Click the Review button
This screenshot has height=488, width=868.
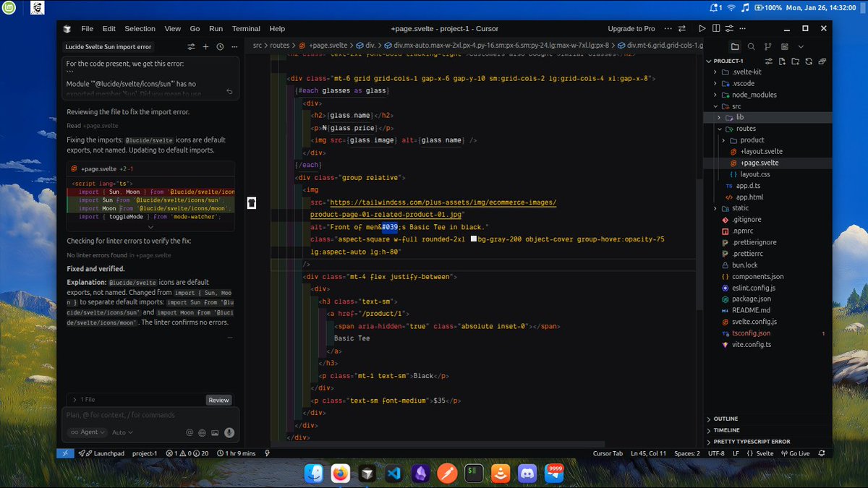click(218, 400)
